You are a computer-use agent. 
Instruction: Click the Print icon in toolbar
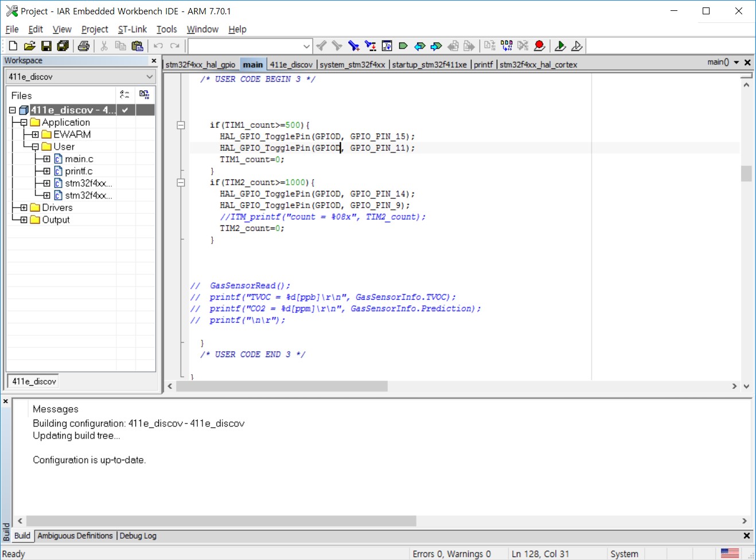pyautogui.click(x=84, y=46)
